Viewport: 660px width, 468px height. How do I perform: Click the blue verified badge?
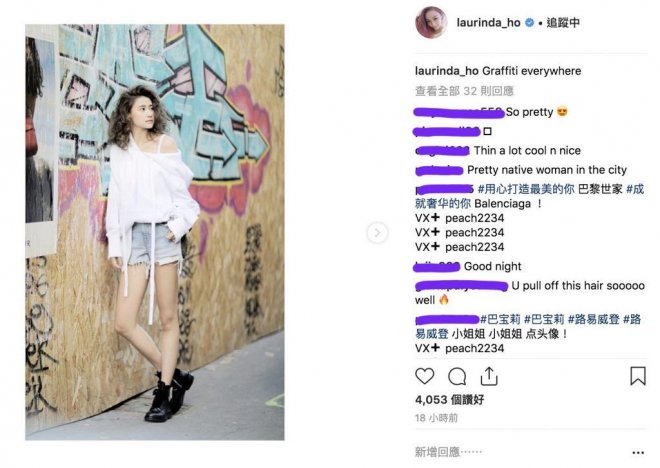(530, 23)
